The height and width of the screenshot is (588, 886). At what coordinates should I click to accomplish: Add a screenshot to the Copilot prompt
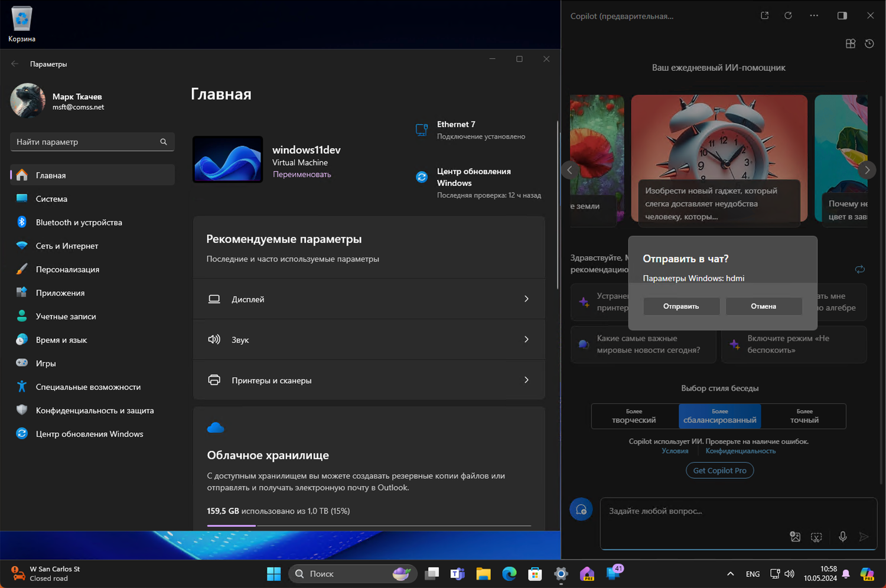coord(816,537)
